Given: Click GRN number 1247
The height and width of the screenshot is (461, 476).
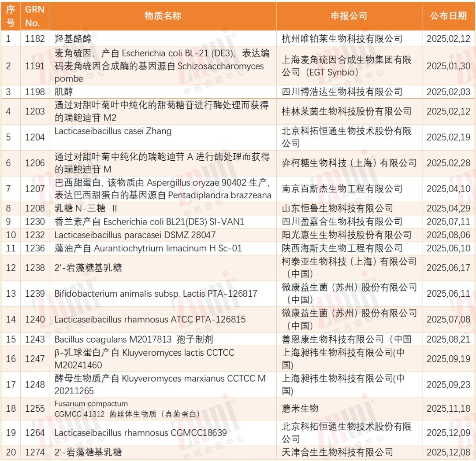Looking at the screenshot, I should coord(35,359).
